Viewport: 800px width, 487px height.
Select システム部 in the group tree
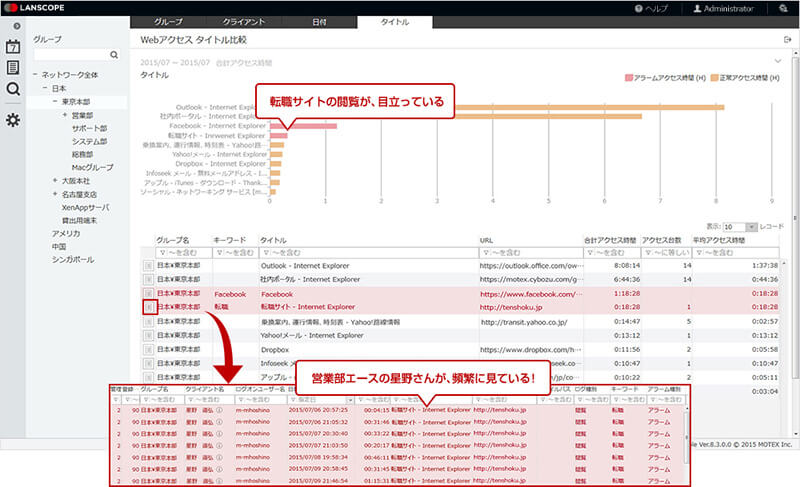tap(89, 141)
